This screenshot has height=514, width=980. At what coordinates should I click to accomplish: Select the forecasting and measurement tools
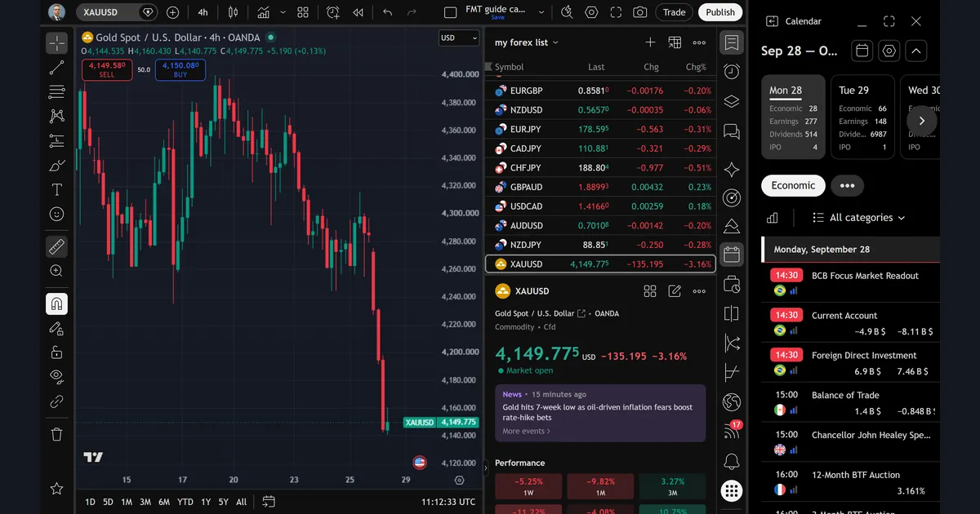[x=56, y=140]
